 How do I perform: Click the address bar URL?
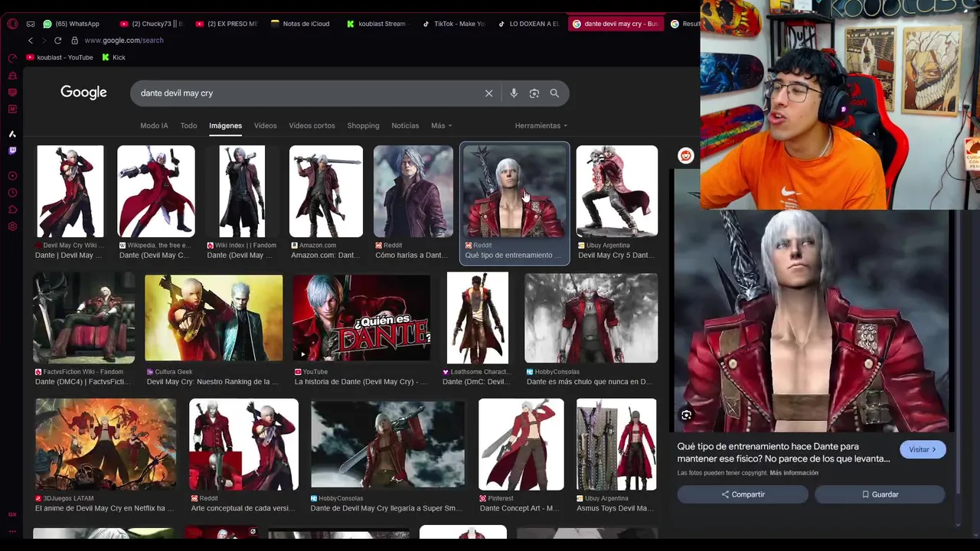point(124,41)
